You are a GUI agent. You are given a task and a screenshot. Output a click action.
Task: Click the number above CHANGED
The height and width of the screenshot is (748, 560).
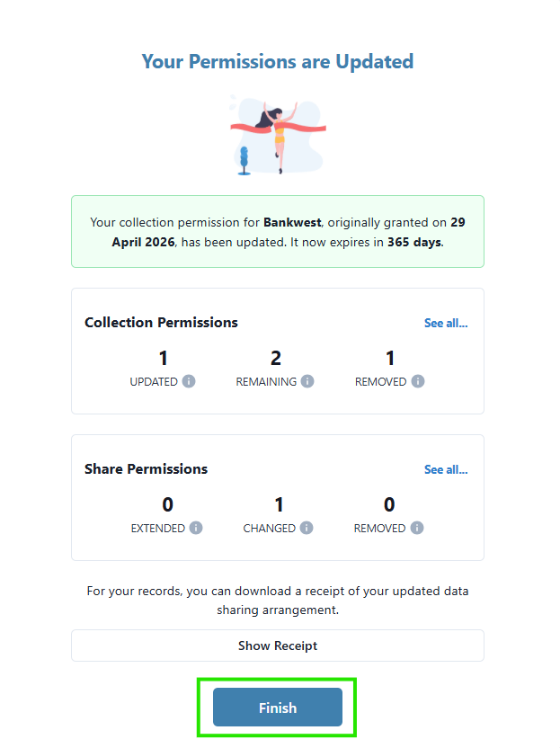click(x=279, y=504)
